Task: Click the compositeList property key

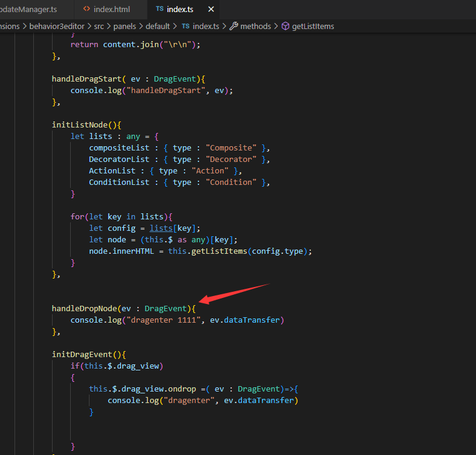Action: coord(119,147)
